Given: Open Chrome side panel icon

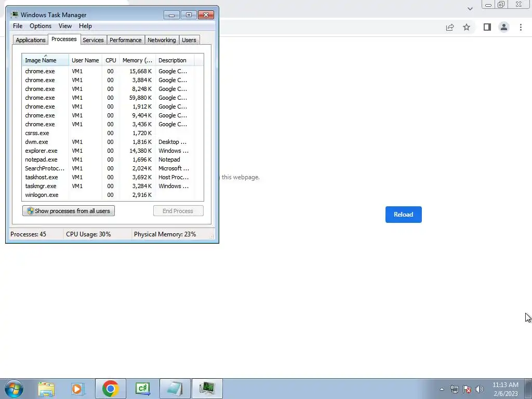Looking at the screenshot, I should (x=487, y=27).
